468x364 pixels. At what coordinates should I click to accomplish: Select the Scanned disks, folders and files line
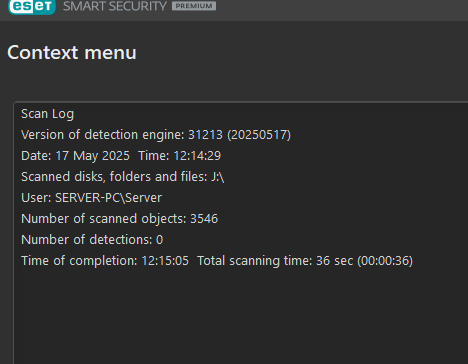click(122, 177)
